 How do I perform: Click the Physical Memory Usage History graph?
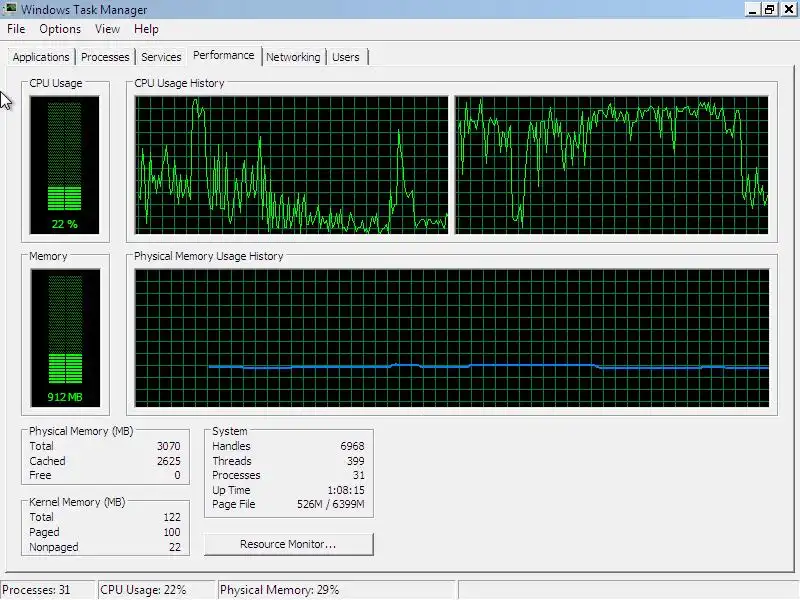[x=452, y=338]
